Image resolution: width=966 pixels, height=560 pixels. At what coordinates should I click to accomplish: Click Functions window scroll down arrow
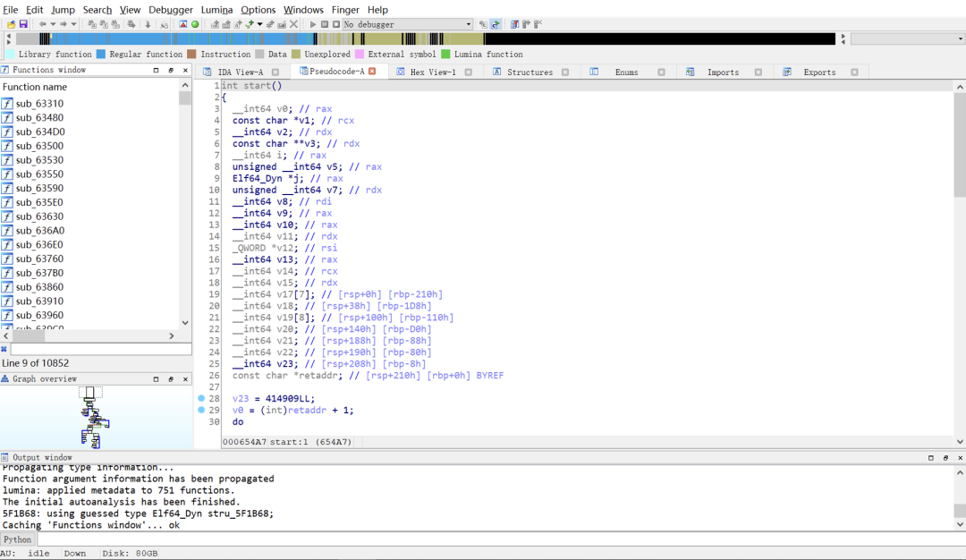pos(185,323)
